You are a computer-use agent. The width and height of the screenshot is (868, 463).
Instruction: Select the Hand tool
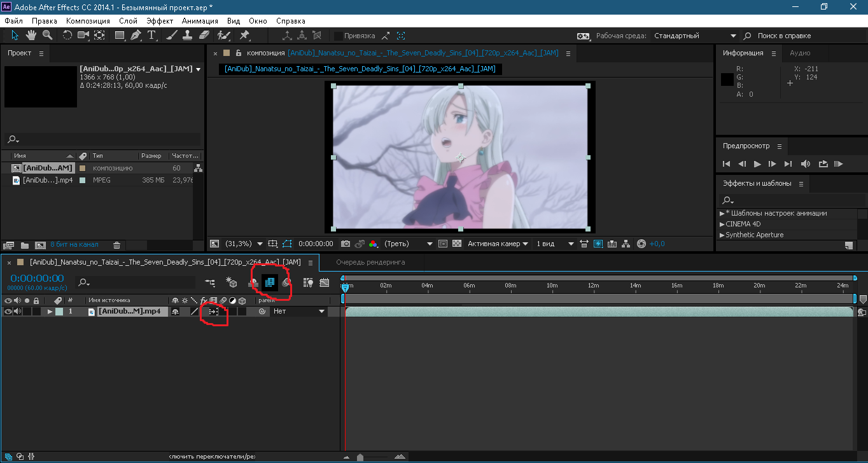(31, 36)
